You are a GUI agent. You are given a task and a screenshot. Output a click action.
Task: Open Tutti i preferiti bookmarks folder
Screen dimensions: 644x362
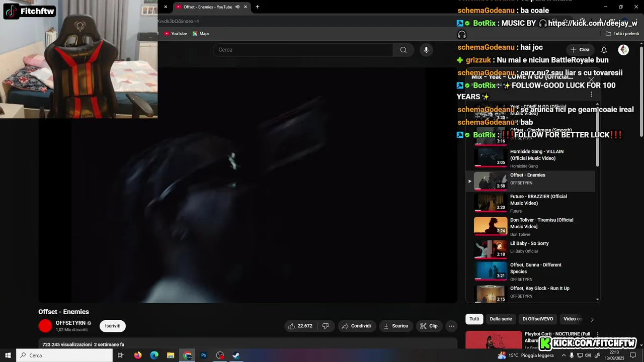[x=622, y=34]
